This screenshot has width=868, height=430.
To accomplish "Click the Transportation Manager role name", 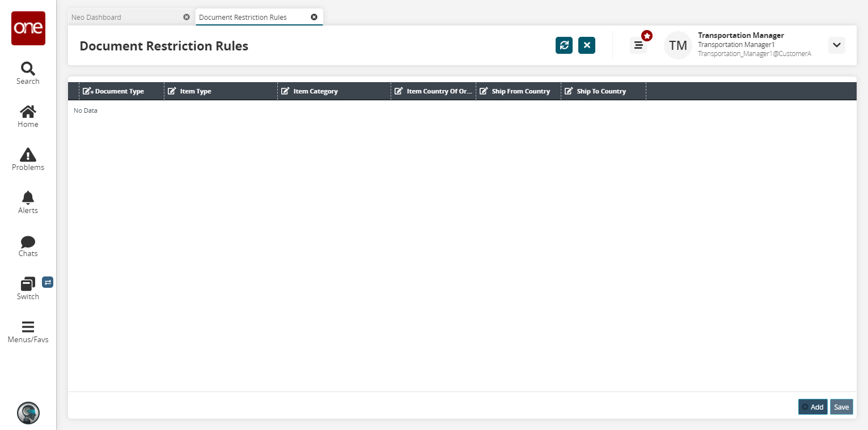I will (x=741, y=35).
